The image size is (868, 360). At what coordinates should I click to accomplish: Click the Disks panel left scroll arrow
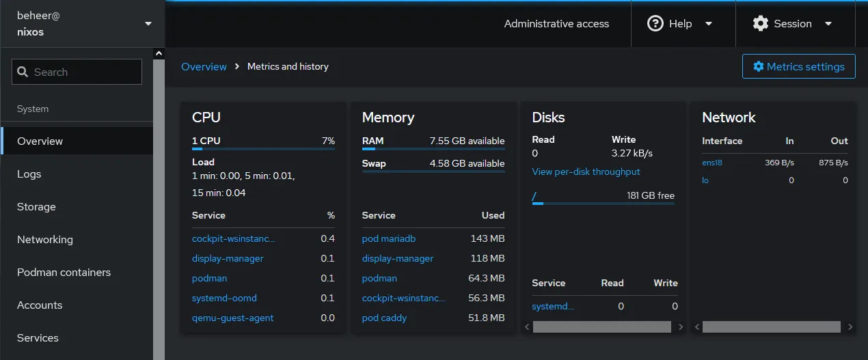[x=527, y=327]
